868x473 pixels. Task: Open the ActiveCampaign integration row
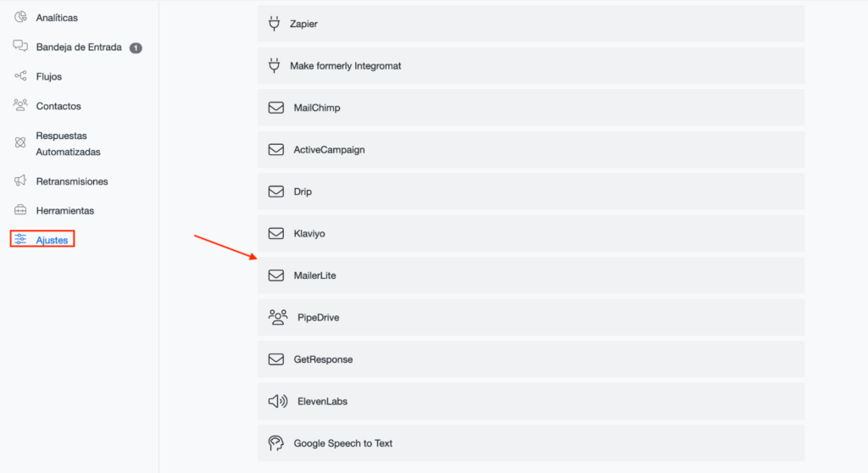pos(531,149)
